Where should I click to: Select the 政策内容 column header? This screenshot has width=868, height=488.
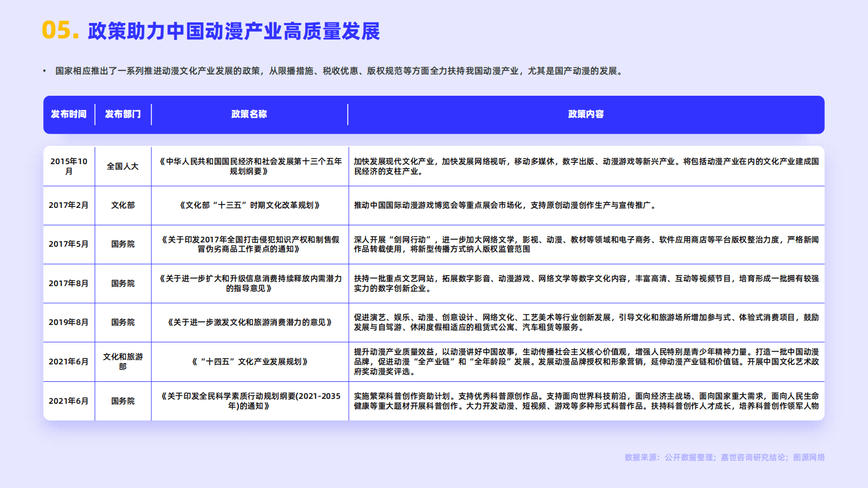pyautogui.click(x=586, y=114)
